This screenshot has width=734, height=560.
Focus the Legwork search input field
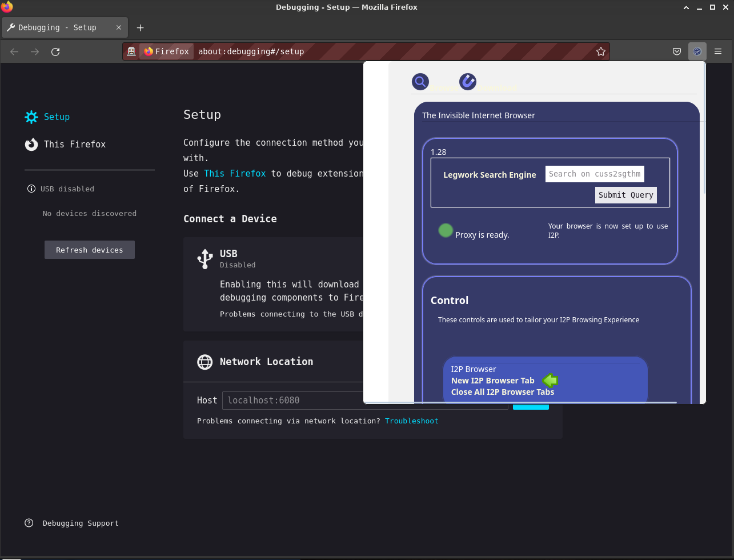pos(595,174)
